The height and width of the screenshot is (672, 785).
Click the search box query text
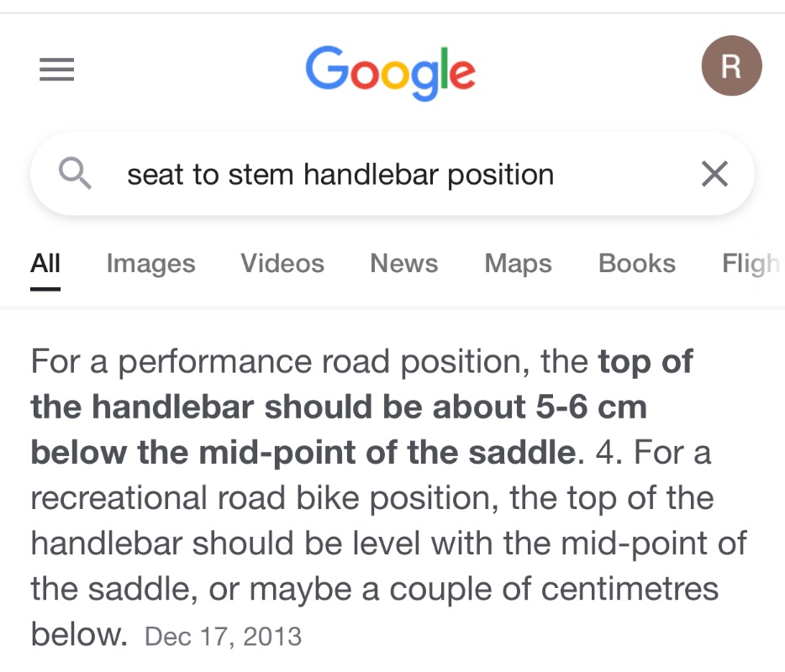[340, 175]
